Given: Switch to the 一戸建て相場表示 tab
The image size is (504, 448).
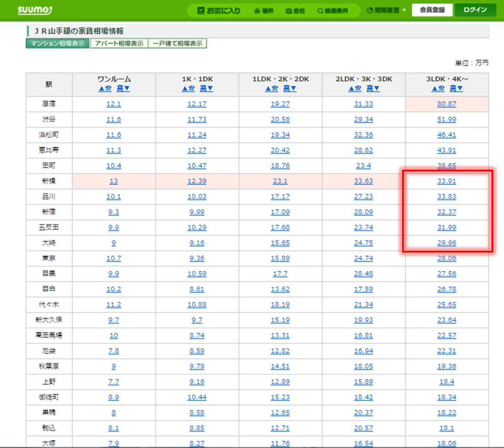Looking at the screenshot, I should (x=177, y=43).
